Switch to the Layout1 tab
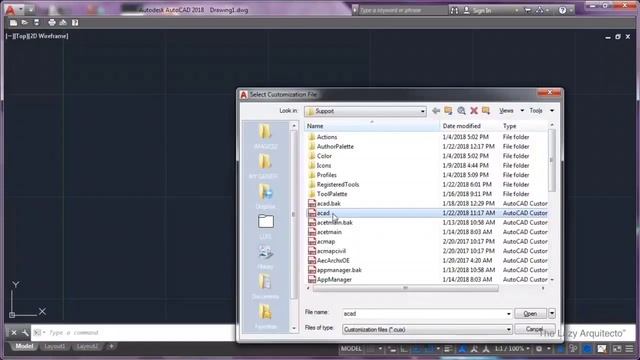Viewport: 640px width, 360px height. pos(55,347)
